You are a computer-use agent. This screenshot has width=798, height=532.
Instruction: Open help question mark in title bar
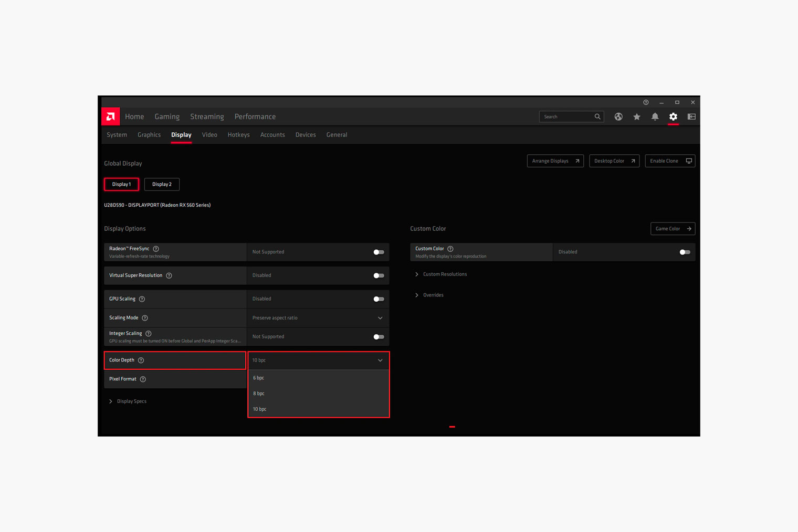click(646, 102)
